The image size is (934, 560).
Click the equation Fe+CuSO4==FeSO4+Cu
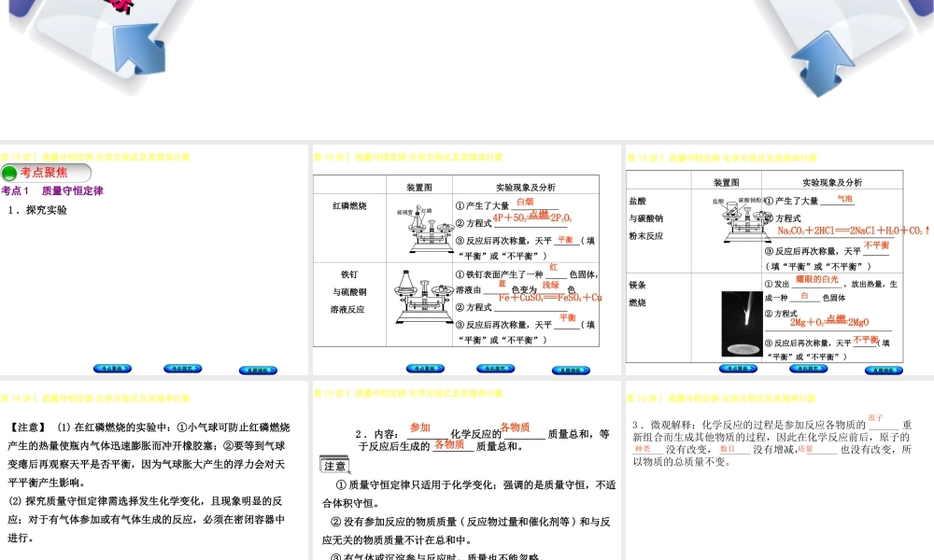(550, 298)
